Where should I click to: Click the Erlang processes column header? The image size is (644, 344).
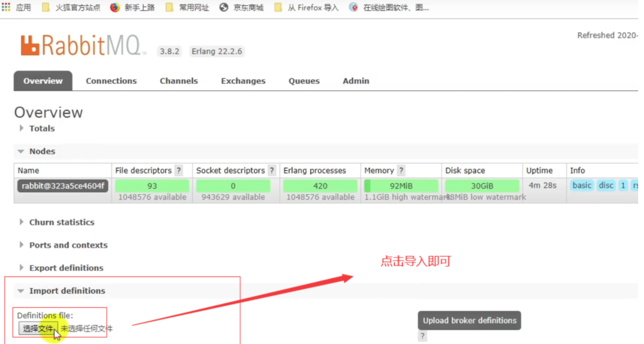[x=314, y=170]
